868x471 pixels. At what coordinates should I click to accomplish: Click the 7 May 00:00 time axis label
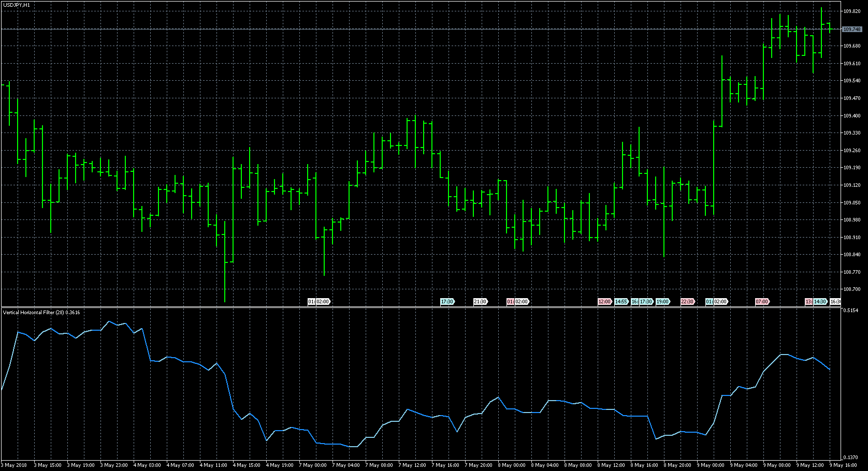[x=314, y=465]
